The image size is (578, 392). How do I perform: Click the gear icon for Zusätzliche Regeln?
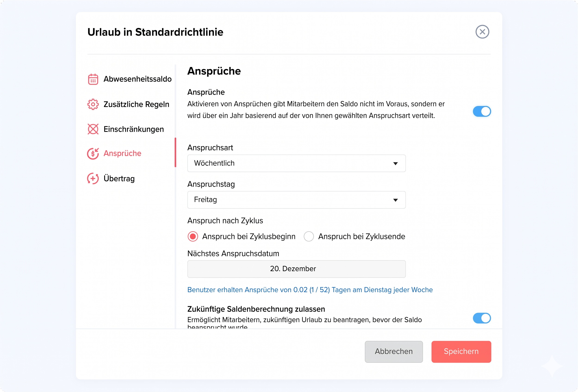pyautogui.click(x=93, y=104)
